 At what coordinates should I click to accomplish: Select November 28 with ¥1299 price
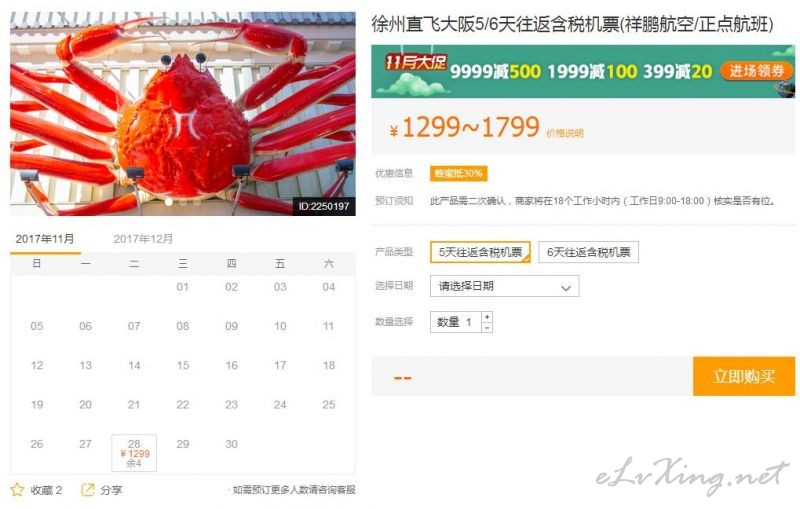pos(134,453)
